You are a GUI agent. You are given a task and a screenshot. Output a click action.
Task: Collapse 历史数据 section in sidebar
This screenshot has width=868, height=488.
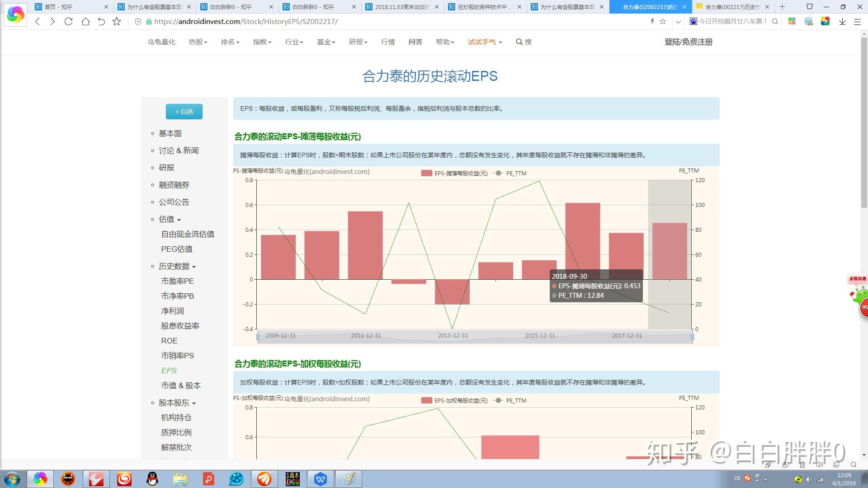[x=177, y=267]
